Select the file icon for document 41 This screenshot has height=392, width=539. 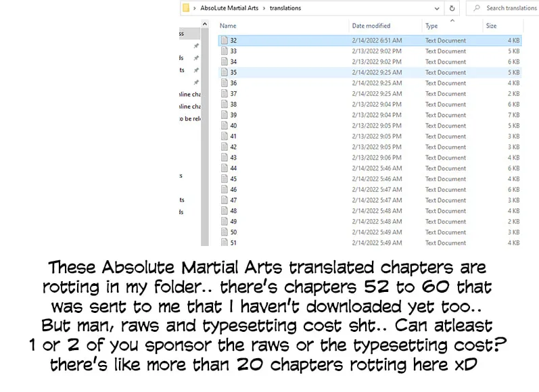point(225,136)
